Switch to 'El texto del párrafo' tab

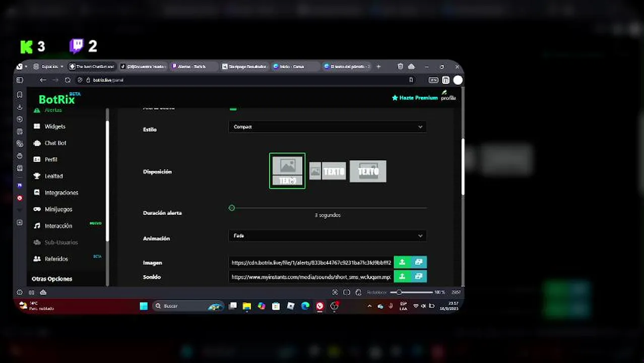347,67
